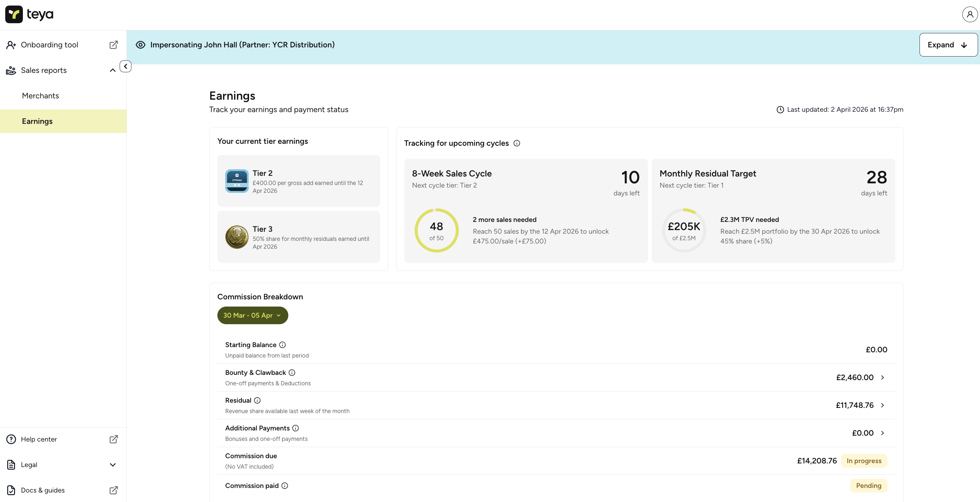The width and height of the screenshot is (980, 502).
Task: Click the 8-Week Sales Cycle heading
Action: pyautogui.click(x=451, y=174)
